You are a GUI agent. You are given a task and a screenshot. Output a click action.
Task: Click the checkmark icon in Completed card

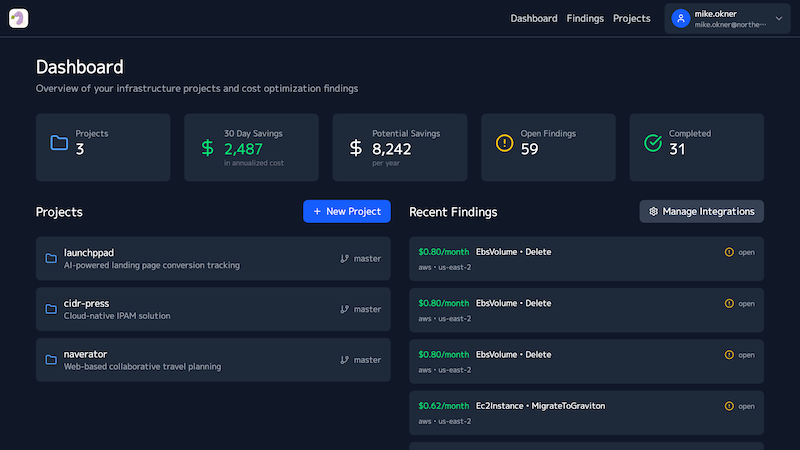(x=652, y=142)
